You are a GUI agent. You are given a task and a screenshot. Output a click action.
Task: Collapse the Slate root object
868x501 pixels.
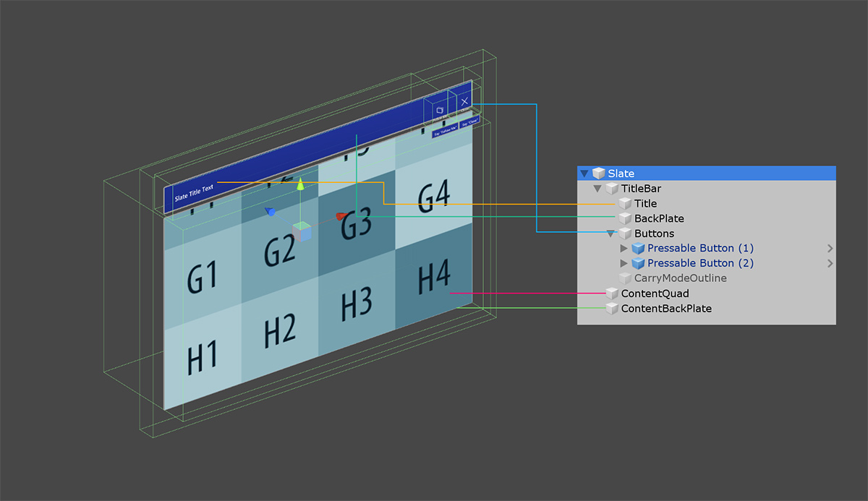pos(584,174)
